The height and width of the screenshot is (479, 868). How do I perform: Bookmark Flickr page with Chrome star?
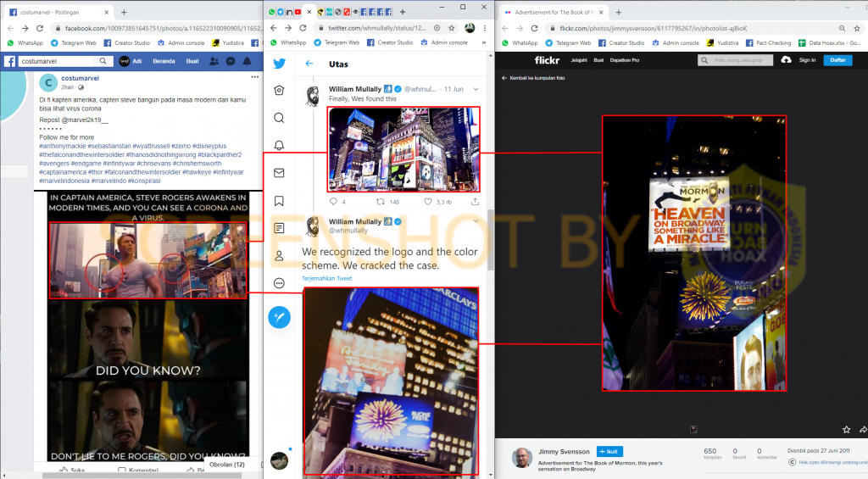(857, 28)
